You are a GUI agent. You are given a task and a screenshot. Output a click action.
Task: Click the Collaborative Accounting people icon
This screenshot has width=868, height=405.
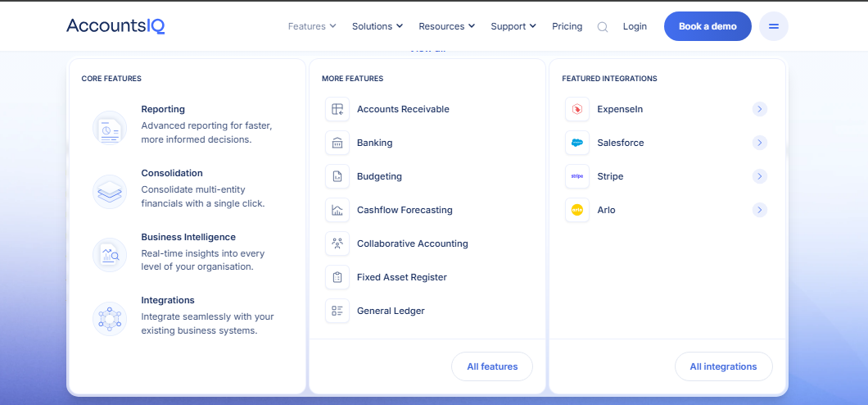pos(337,243)
